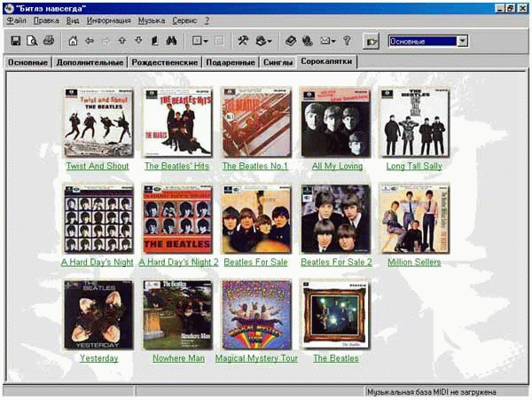Open the Правка menu
The image size is (532, 400).
click(46, 20)
